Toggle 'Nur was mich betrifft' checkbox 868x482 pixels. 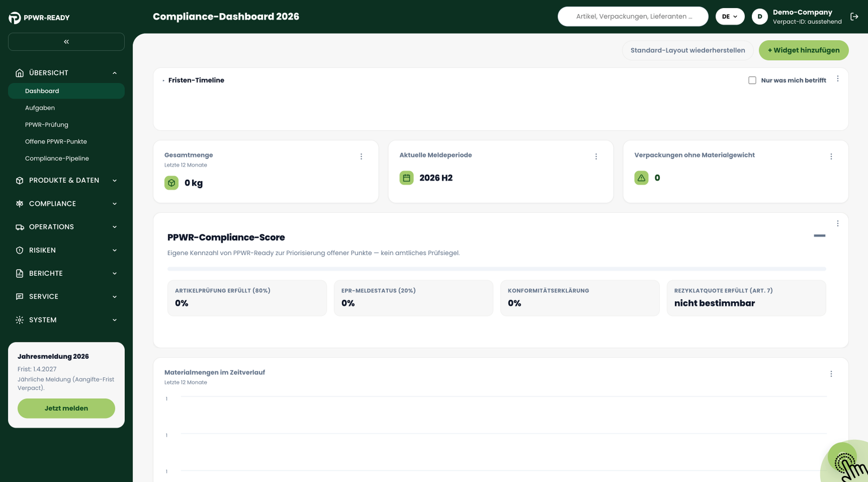coord(752,80)
